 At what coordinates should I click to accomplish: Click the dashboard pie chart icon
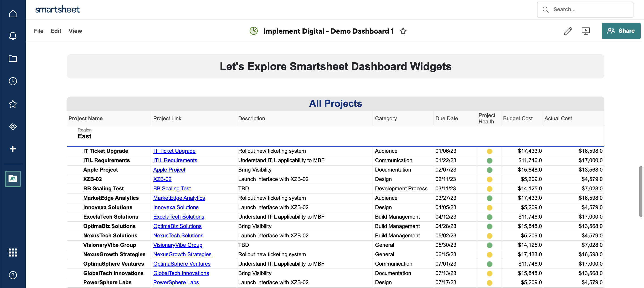point(254,31)
